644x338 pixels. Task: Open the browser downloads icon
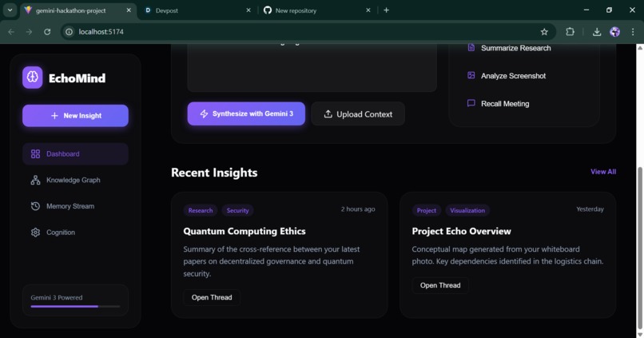pyautogui.click(x=597, y=32)
